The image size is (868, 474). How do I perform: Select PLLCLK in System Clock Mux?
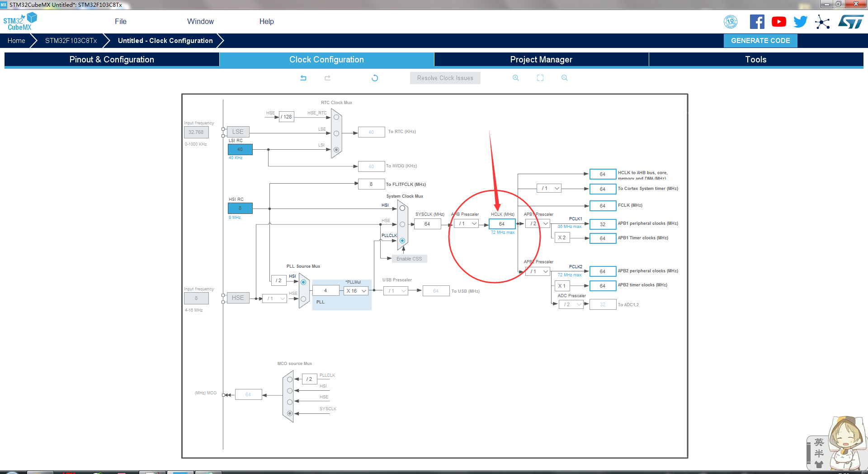(x=402, y=241)
